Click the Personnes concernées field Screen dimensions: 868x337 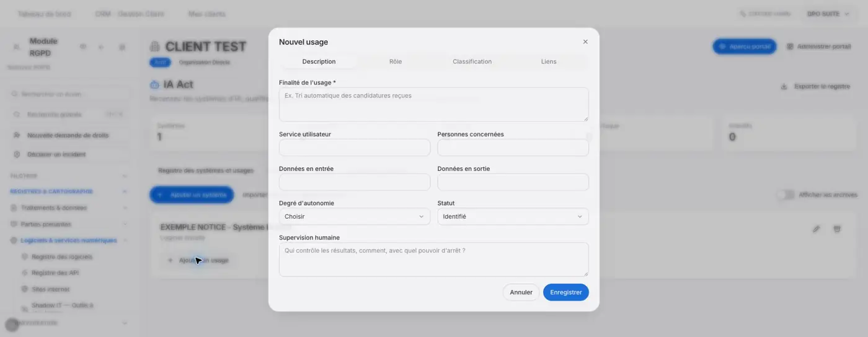point(513,147)
